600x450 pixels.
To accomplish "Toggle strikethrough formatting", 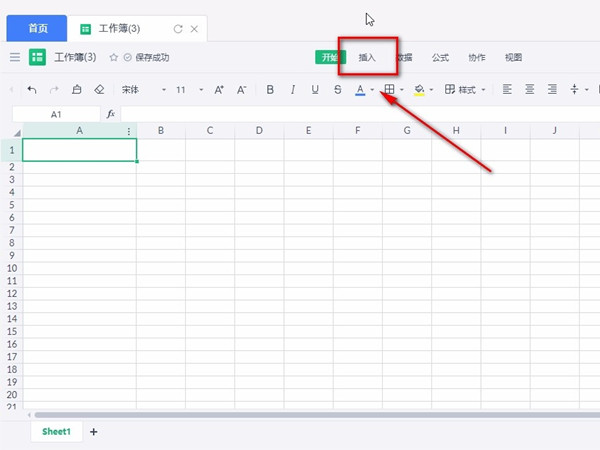I will tap(338, 90).
